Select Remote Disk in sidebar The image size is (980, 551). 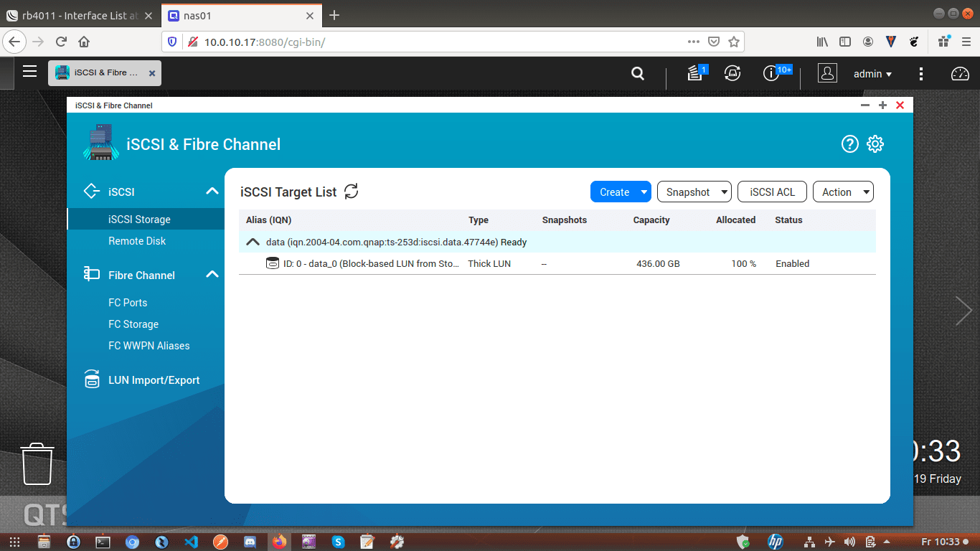[x=137, y=241]
